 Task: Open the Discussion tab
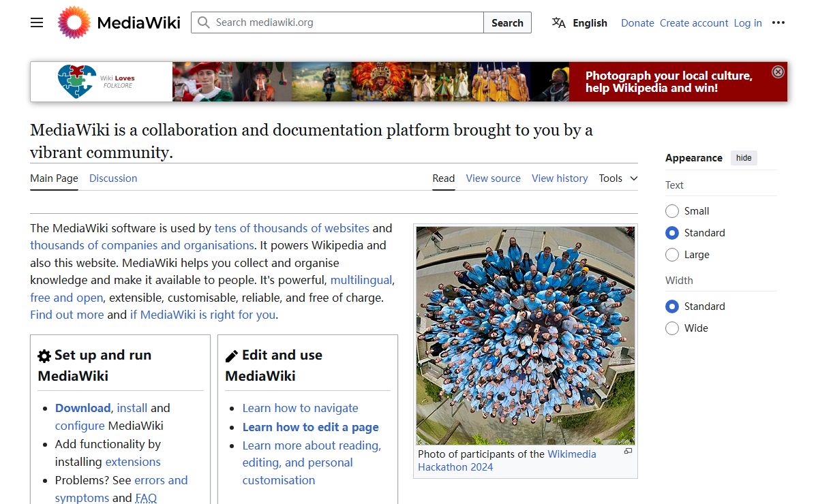[113, 178]
